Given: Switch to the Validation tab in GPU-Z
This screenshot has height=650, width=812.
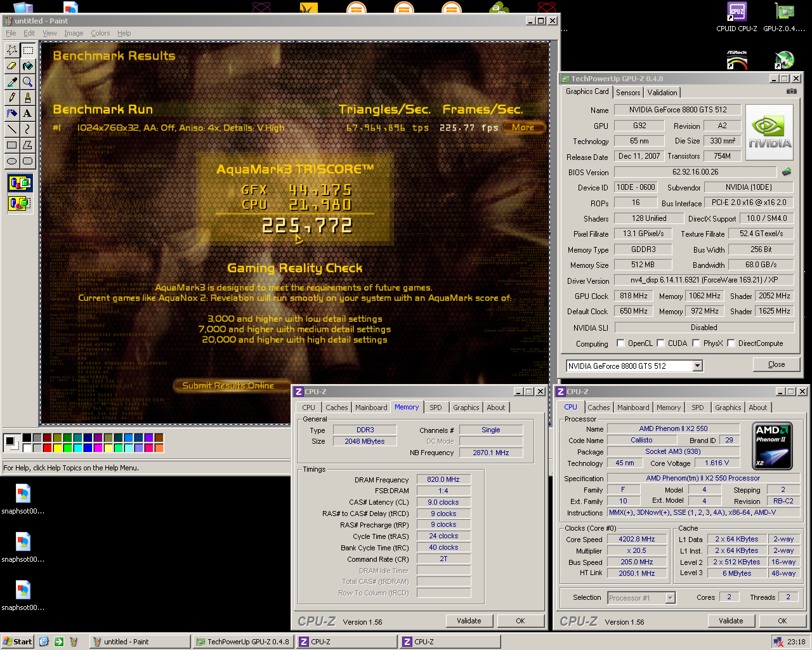Looking at the screenshot, I should pyautogui.click(x=662, y=93).
